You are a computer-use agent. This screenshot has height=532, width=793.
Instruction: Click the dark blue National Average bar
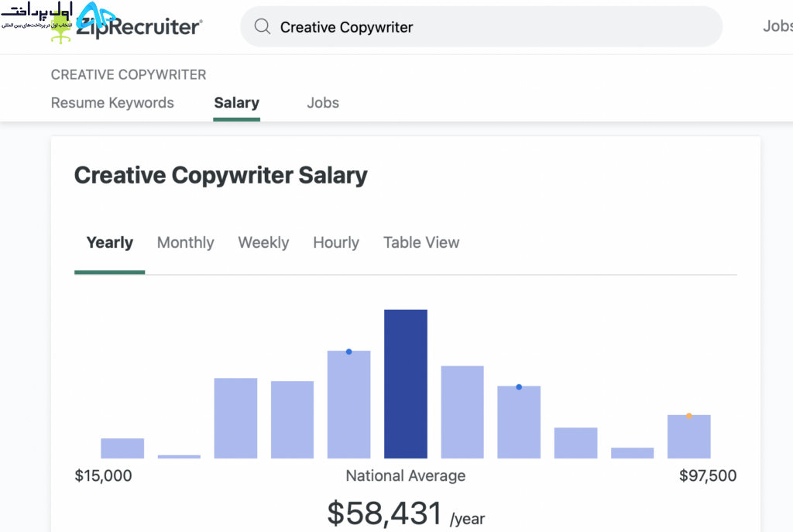(406, 384)
